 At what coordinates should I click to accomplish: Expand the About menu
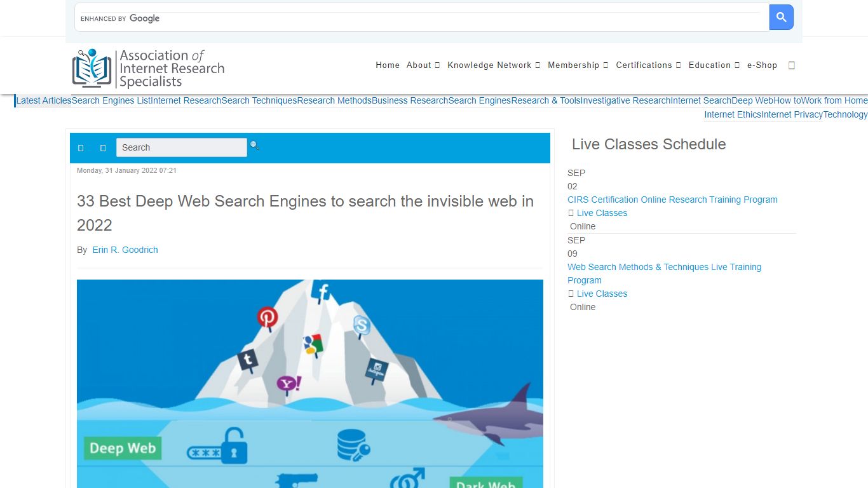click(x=423, y=65)
